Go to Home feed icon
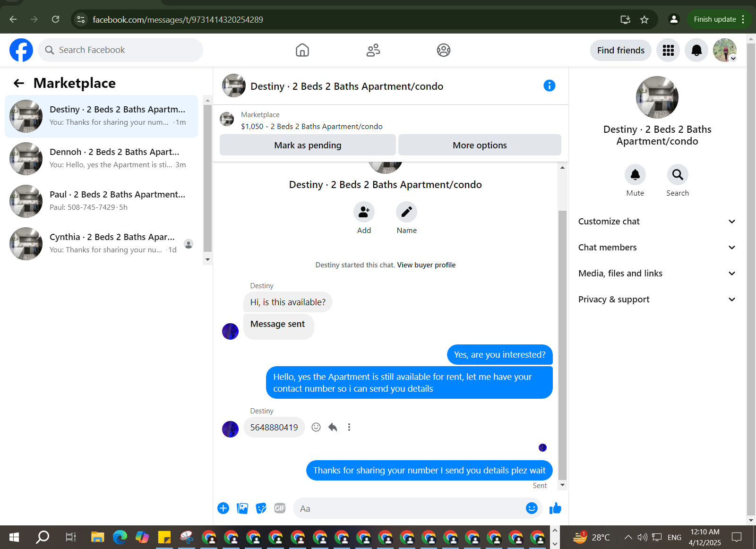The height and width of the screenshot is (549, 756). tap(302, 50)
